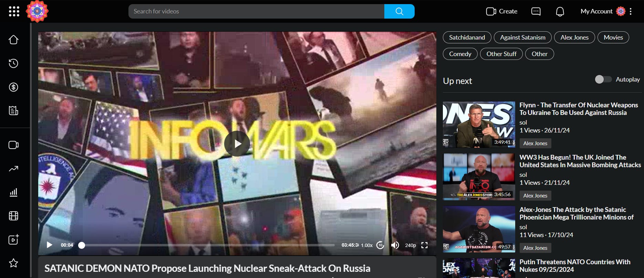Open the notifications bell
This screenshot has width=644, height=278.
pyautogui.click(x=560, y=12)
